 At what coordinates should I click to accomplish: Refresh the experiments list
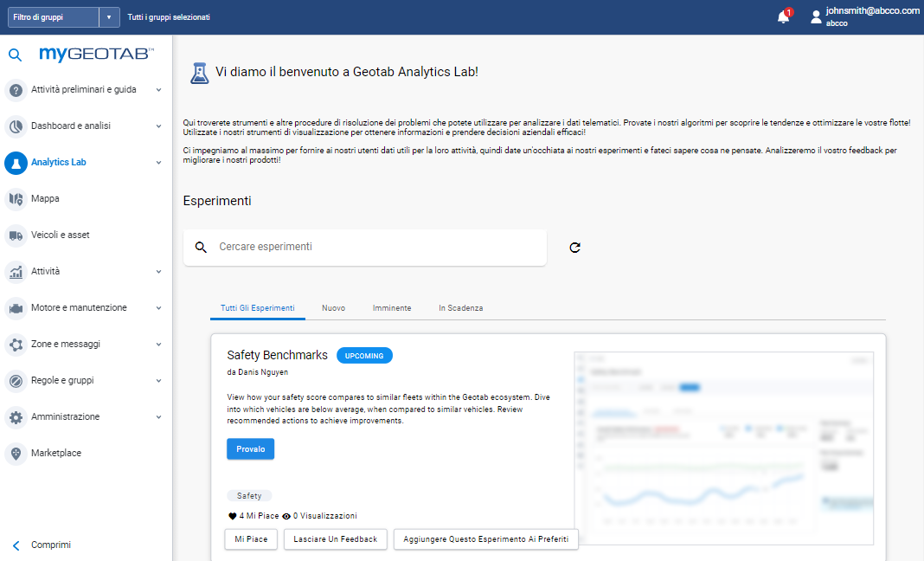tap(574, 247)
